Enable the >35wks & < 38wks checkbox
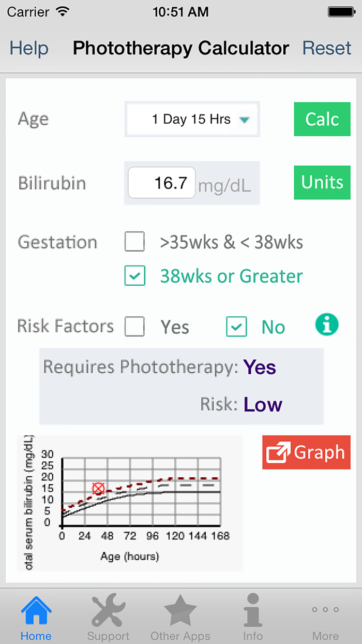Screen dimensions: 362x644 (x=134, y=242)
